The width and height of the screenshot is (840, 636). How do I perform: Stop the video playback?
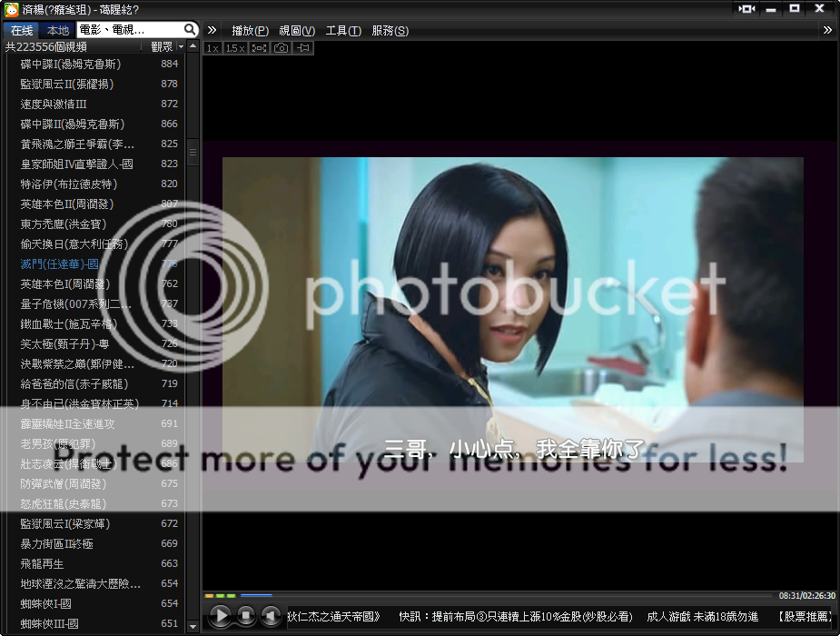click(245, 617)
